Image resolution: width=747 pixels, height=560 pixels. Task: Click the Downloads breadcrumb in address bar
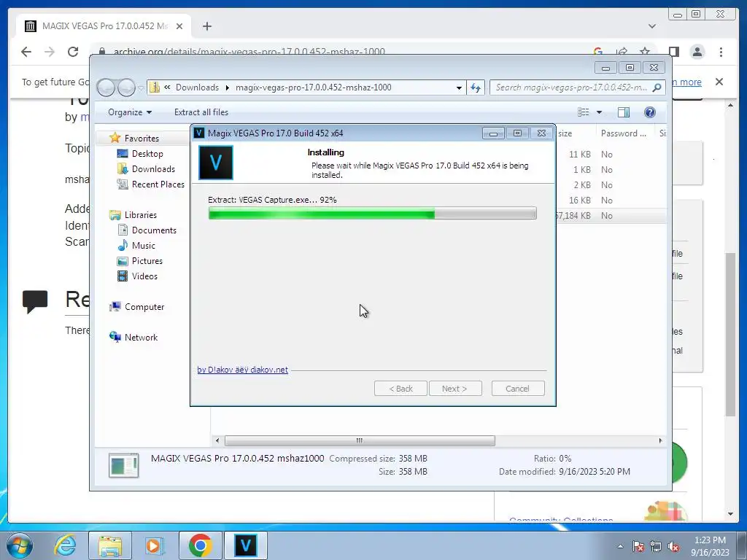(197, 87)
